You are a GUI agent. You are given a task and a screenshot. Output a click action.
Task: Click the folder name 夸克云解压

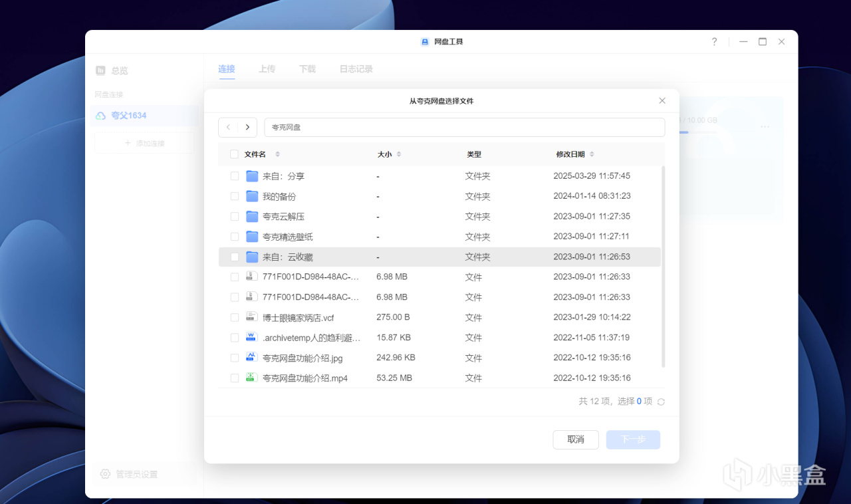[284, 217]
